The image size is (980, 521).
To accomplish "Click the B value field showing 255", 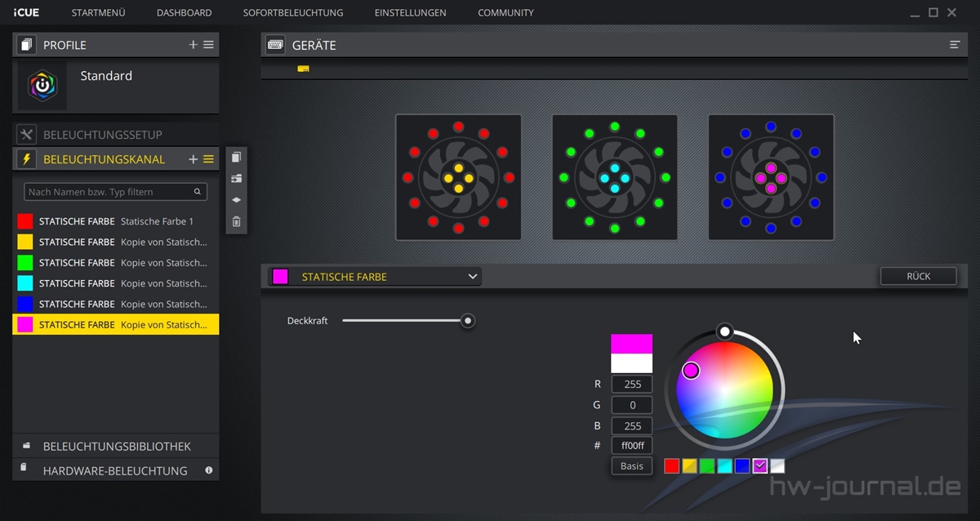I will [x=632, y=425].
